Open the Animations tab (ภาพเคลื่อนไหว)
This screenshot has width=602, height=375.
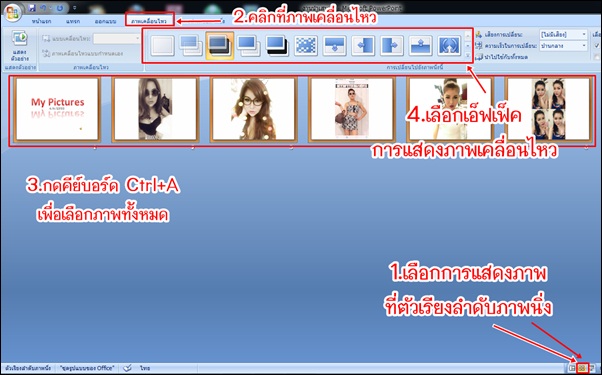pos(149,21)
